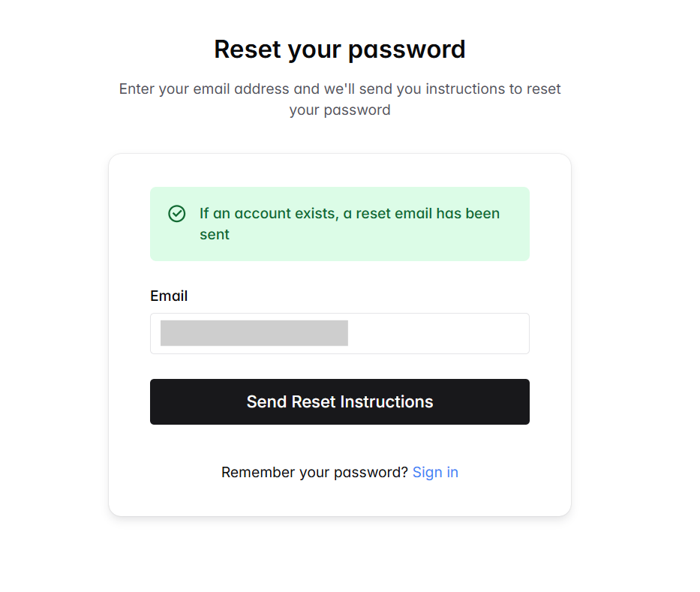The image size is (700, 592).
Task: Click the dark submit button labeled Send Reset Instructions
Action: [x=340, y=401]
